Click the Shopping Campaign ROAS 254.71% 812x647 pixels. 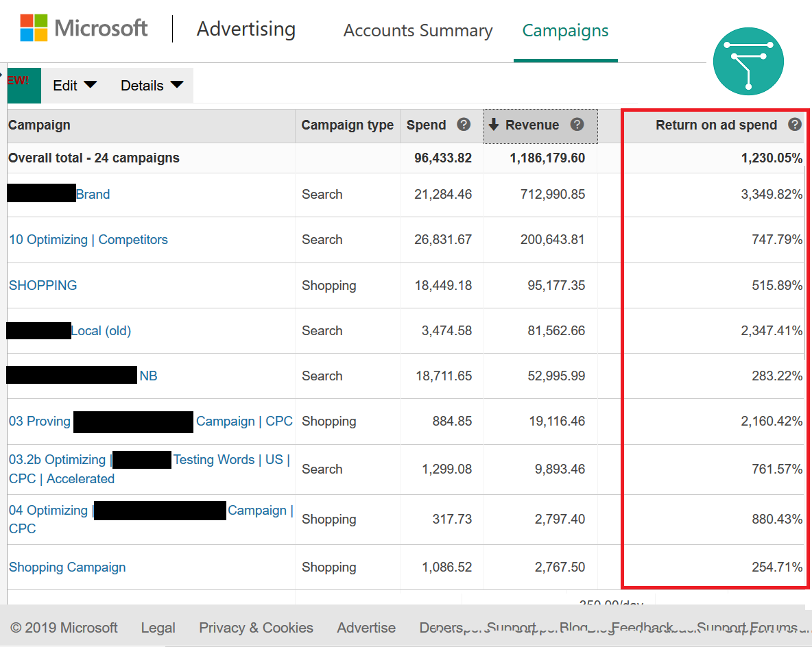tap(777, 567)
